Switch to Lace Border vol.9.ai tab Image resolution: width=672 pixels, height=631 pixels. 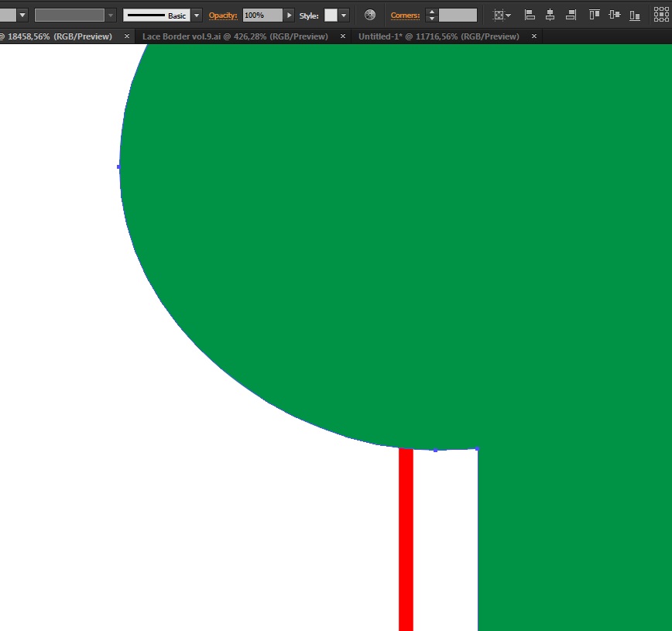[x=235, y=36]
